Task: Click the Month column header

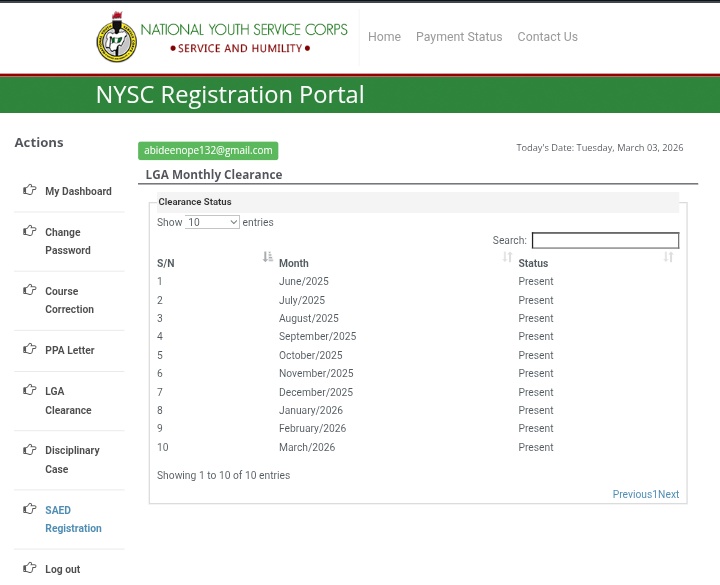Action: (294, 263)
